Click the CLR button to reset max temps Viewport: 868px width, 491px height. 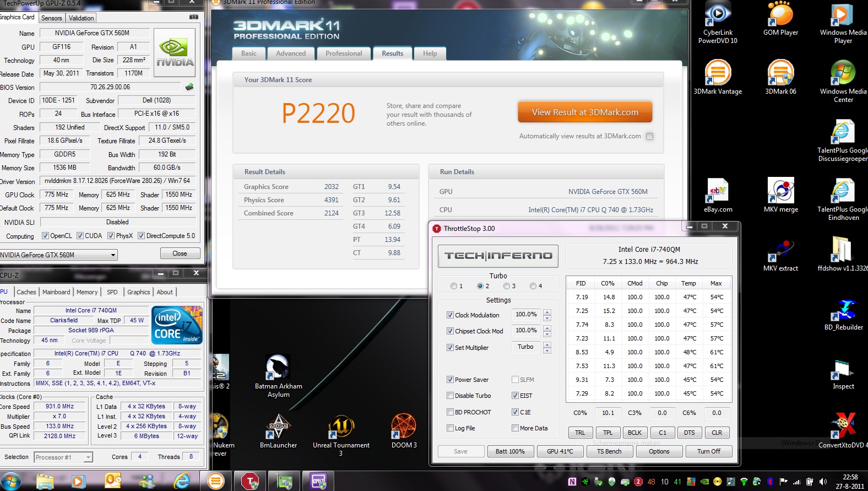point(717,433)
